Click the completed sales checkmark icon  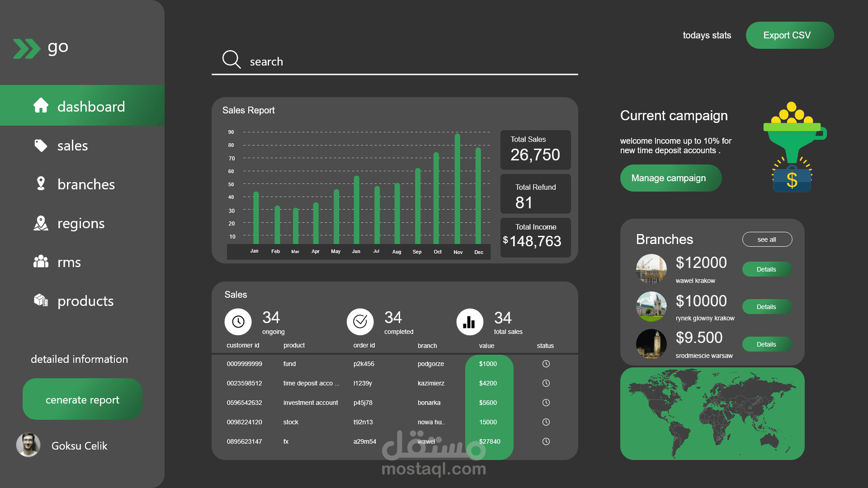click(x=360, y=322)
